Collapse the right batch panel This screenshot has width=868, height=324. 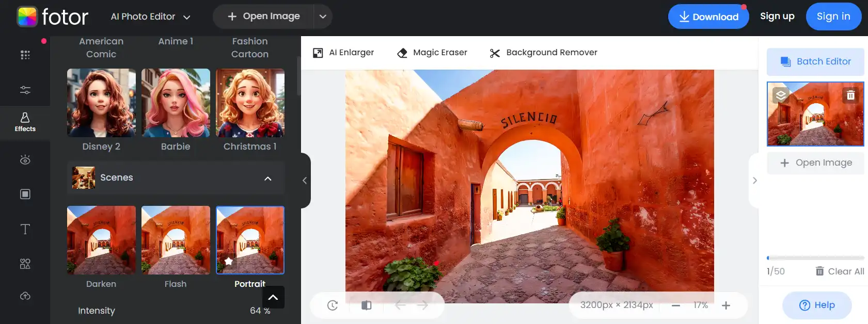[x=754, y=181]
